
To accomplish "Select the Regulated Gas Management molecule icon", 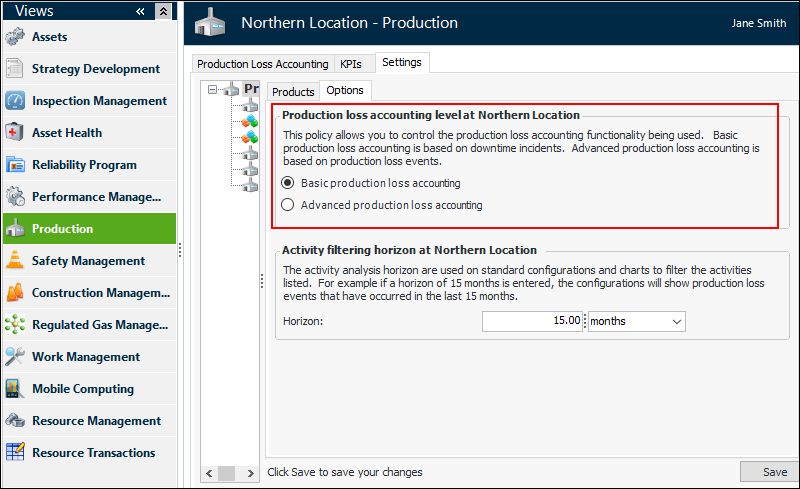I will pos(15,325).
